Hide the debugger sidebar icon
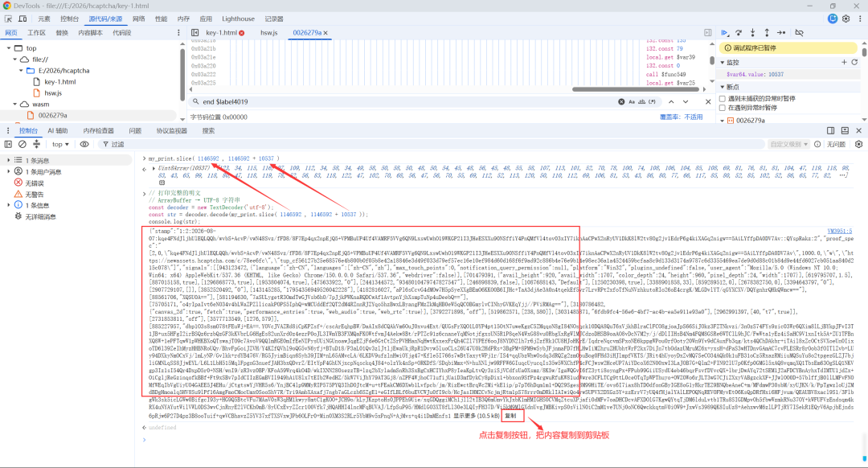This screenshot has width=868, height=468. tap(707, 33)
